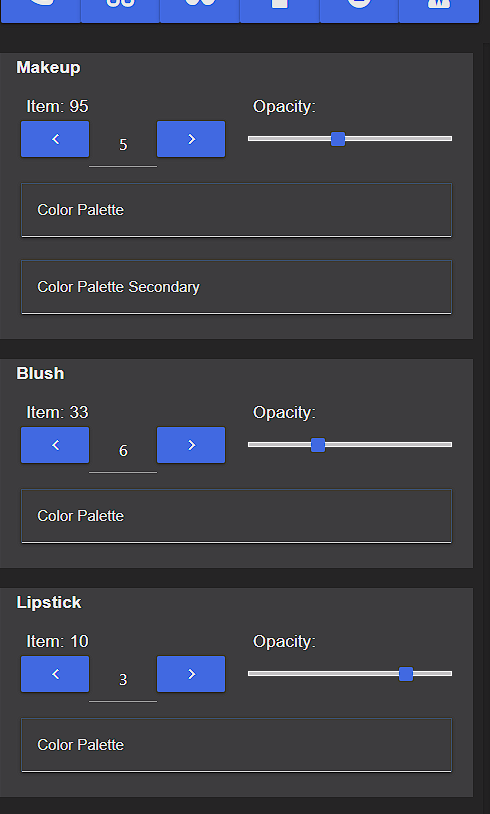Click far left end of Lipstick Opacity track

tap(250, 674)
